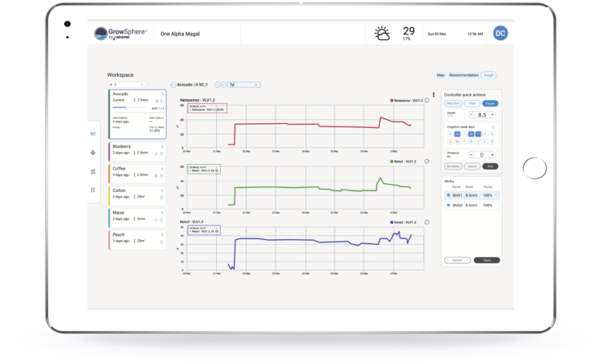
Task: Open the A-Z sort dropdown
Action: (126, 84)
